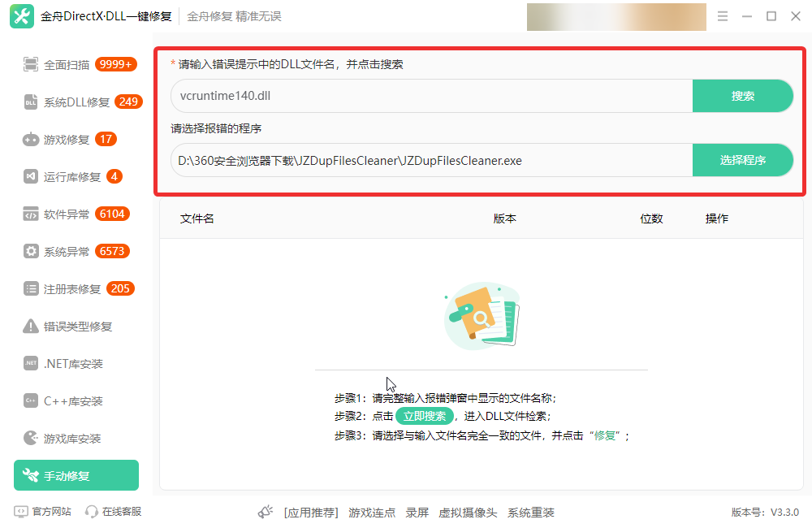
Task: Go to C++库安装 section
Action: tap(76, 400)
